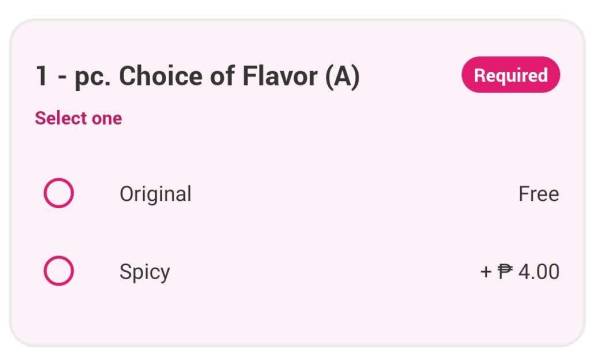Click the word Flavor in the title
The height and width of the screenshot is (363, 600).
(x=280, y=76)
